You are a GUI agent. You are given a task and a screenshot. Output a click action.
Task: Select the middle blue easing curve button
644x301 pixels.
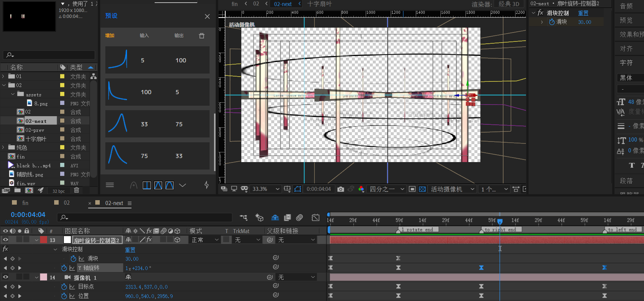pyautogui.click(x=158, y=185)
